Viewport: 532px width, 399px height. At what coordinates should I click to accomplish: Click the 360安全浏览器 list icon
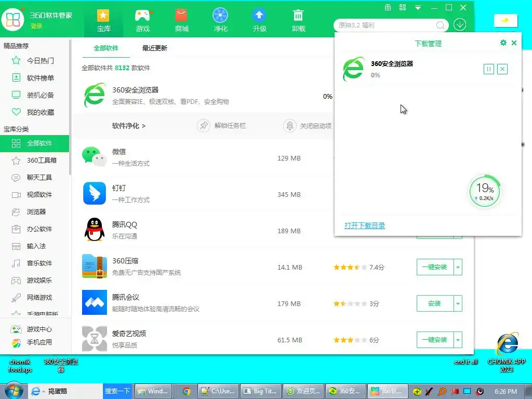[95, 95]
